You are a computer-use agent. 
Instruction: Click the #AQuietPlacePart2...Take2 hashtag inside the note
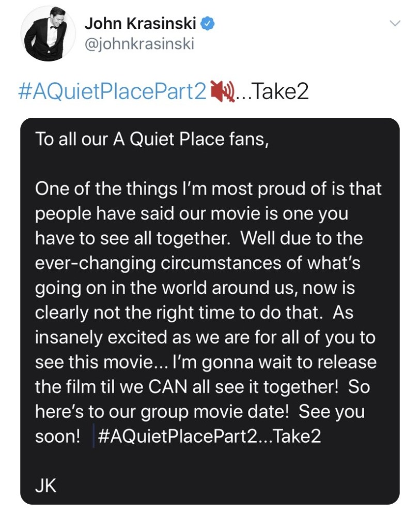[x=209, y=437]
